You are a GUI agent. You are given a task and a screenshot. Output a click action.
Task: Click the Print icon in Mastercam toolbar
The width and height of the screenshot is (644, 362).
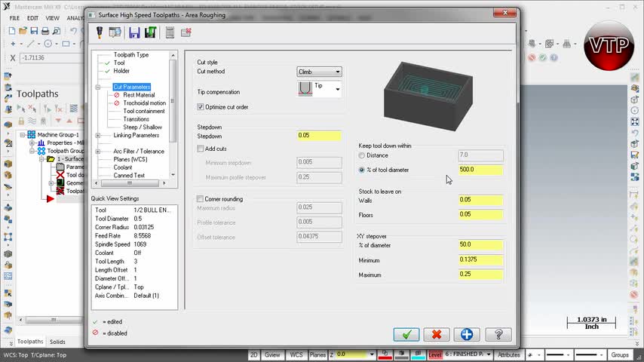45,31
